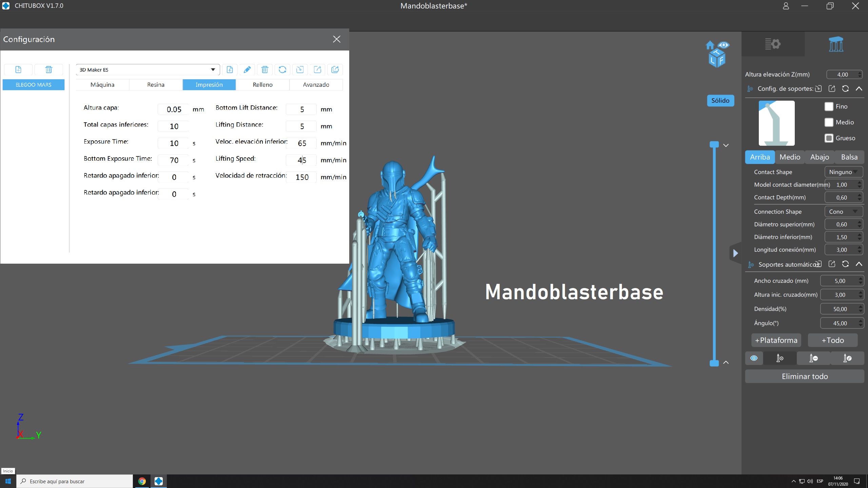The height and width of the screenshot is (488, 868).
Task: Switch to the Resina tab
Action: tap(156, 85)
